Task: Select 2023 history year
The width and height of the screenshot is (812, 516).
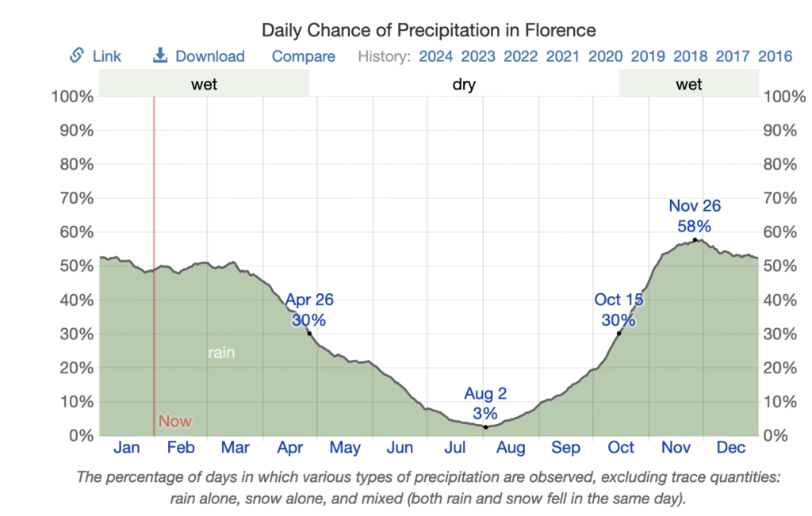Action: point(479,56)
